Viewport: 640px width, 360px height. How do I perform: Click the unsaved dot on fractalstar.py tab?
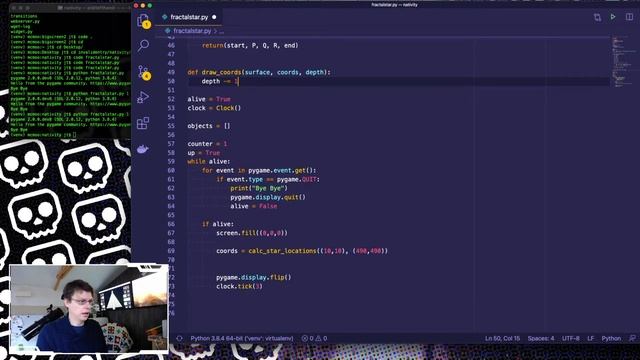214,17
